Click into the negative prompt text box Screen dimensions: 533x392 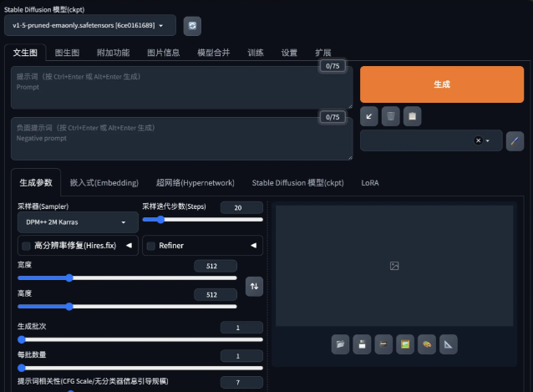point(181,139)
